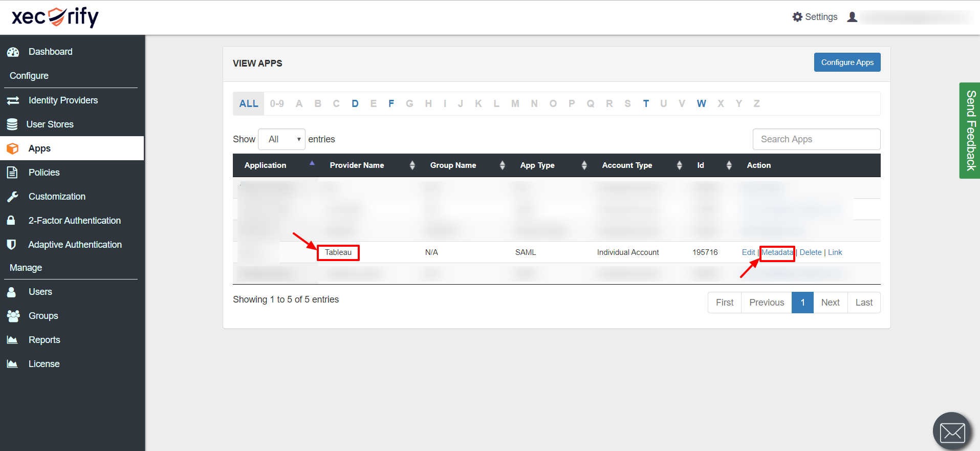This screenshot has width=980, height=451.
Task: Go to the Next page of entries
Action: [x=830, y=303]
